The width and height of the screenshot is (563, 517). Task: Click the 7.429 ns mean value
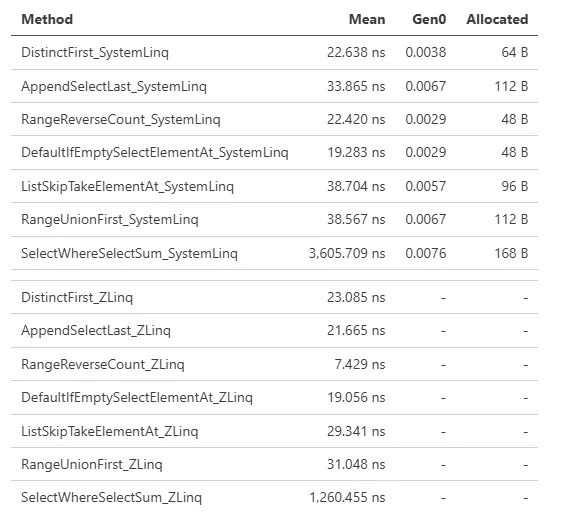[x=360, y=364]
